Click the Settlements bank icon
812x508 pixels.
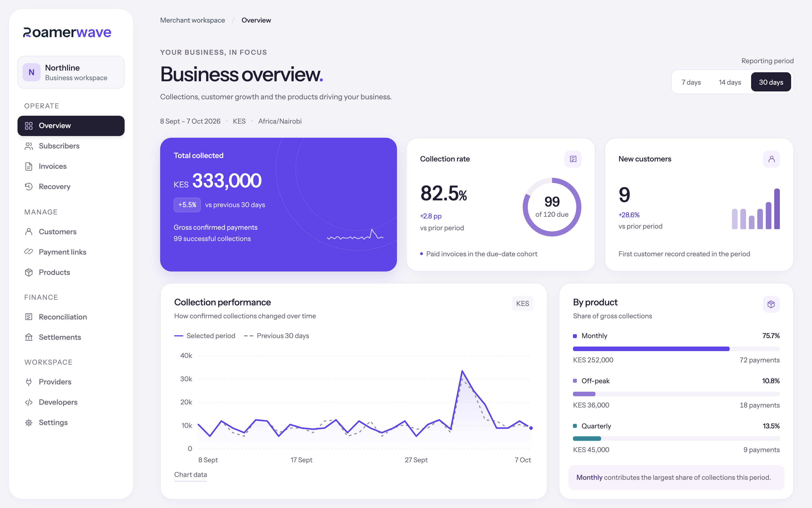(x=29, y=337)
